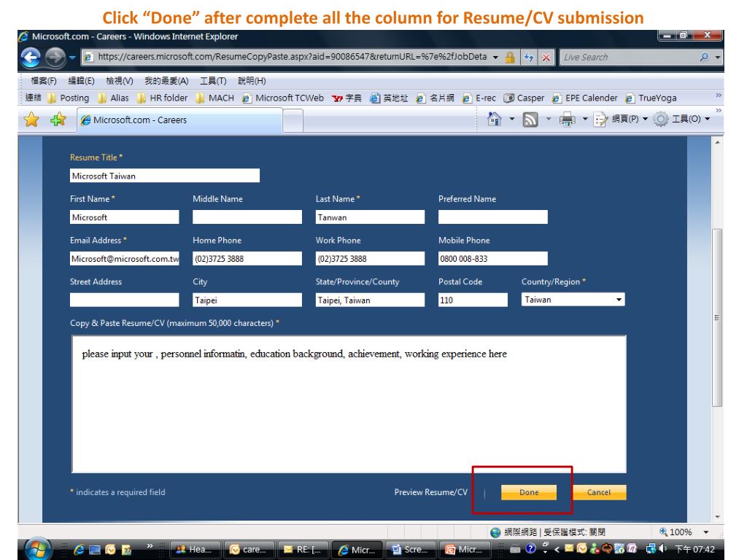Open the Yahoo 字典 bookmark
The image size is (747, 560).
[347, 98]
